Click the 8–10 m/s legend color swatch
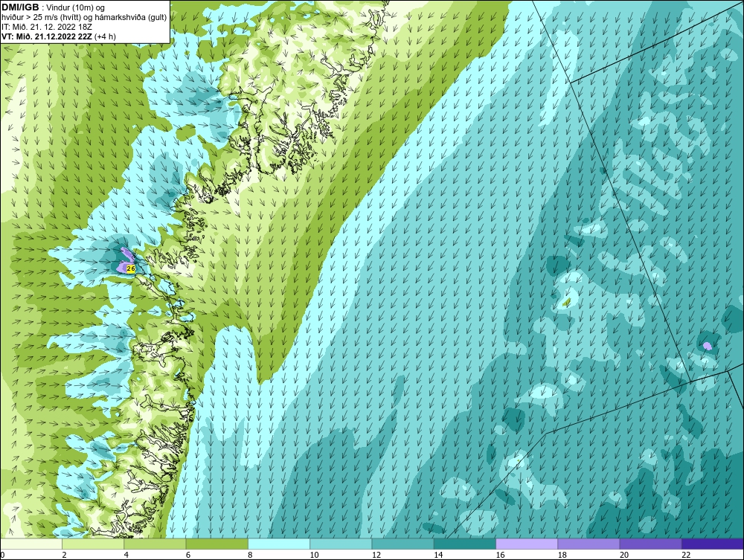 [x=279, y=544]
